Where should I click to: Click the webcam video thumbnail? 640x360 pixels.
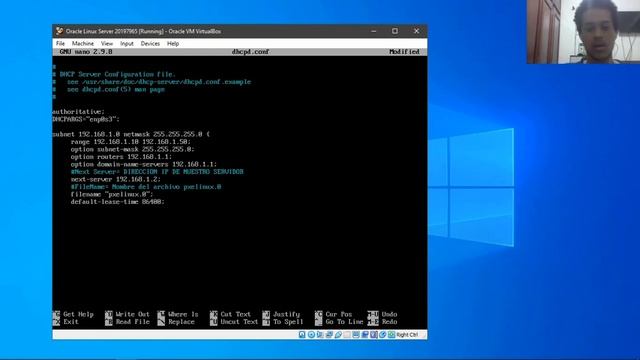click(x=583, y=31)
